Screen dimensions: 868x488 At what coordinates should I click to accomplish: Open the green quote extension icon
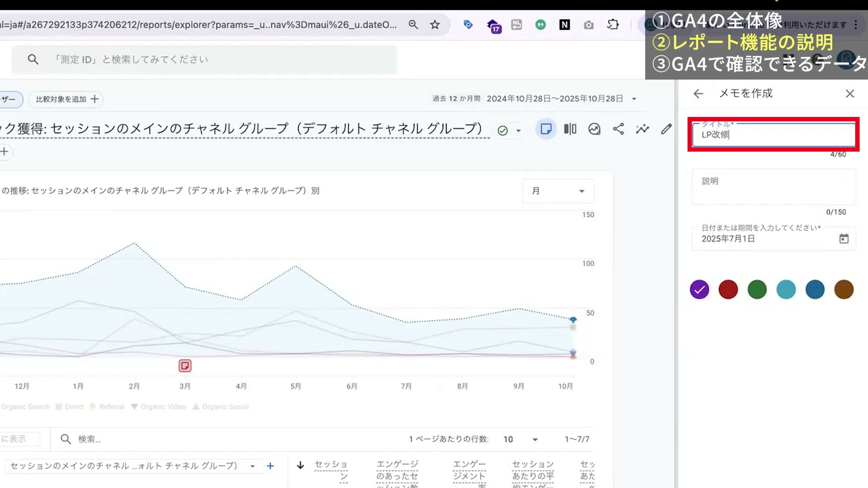(540, 24)
